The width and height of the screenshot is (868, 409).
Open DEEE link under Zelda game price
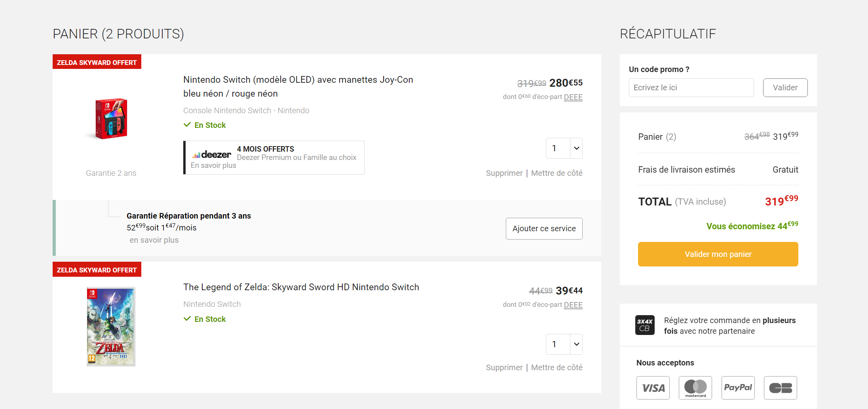(573, 305)
